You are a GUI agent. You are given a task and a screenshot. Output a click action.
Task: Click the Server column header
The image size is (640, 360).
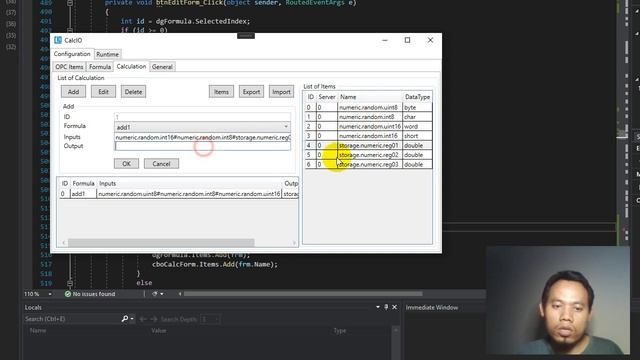click(x=327, y=97)
